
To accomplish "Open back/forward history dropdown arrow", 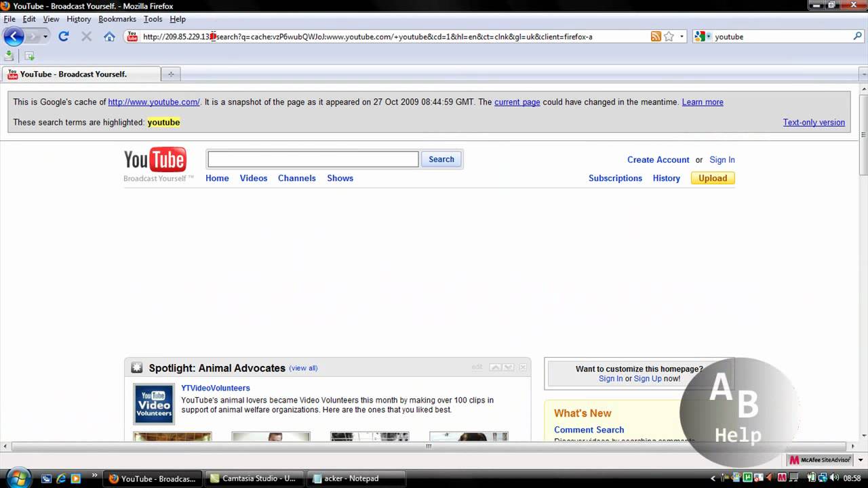I will coord(45,37).
